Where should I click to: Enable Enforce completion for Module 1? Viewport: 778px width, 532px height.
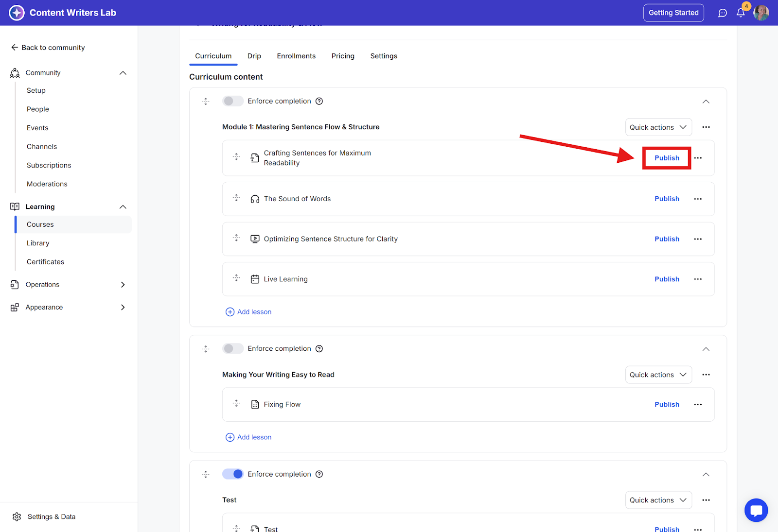[x=232, y=101]
